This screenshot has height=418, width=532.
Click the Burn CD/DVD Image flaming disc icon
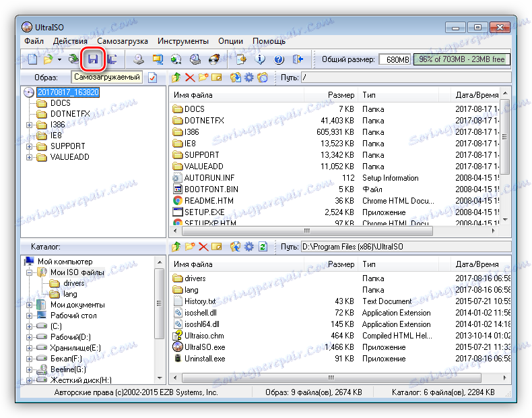(214, 59)
